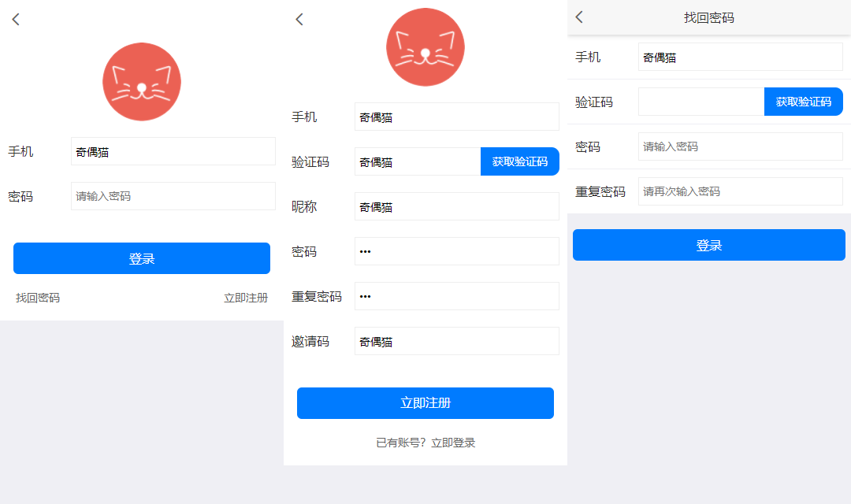Click the 昵称 label

click(304, 206)
